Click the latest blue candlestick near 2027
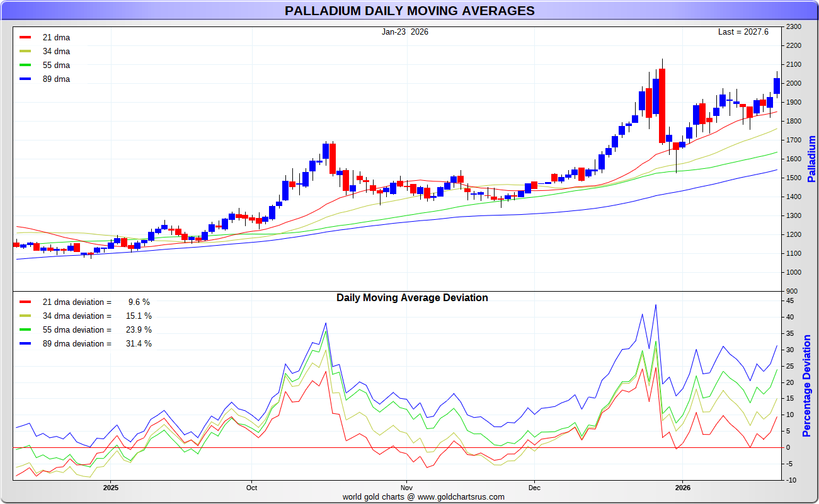The width and height of the screenshot is (819, 504). click(x=777, y=86)
